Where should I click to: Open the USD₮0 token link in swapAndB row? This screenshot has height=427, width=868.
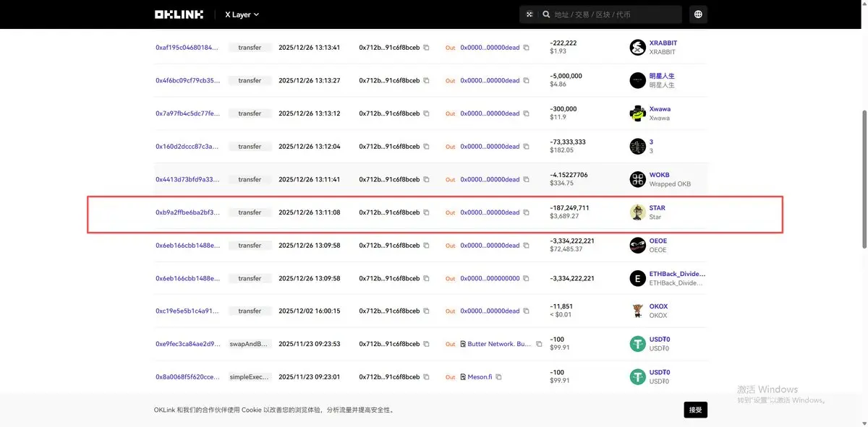click(660, 340)
